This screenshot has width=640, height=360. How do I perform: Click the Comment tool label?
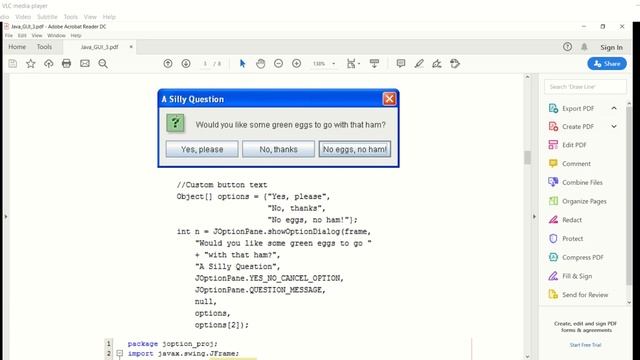click(x=576, y=164)
